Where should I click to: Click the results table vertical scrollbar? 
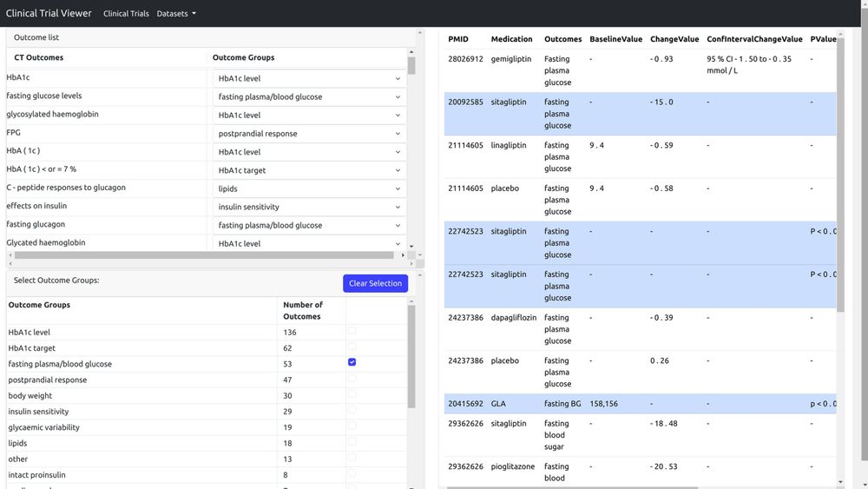point(841,175)
